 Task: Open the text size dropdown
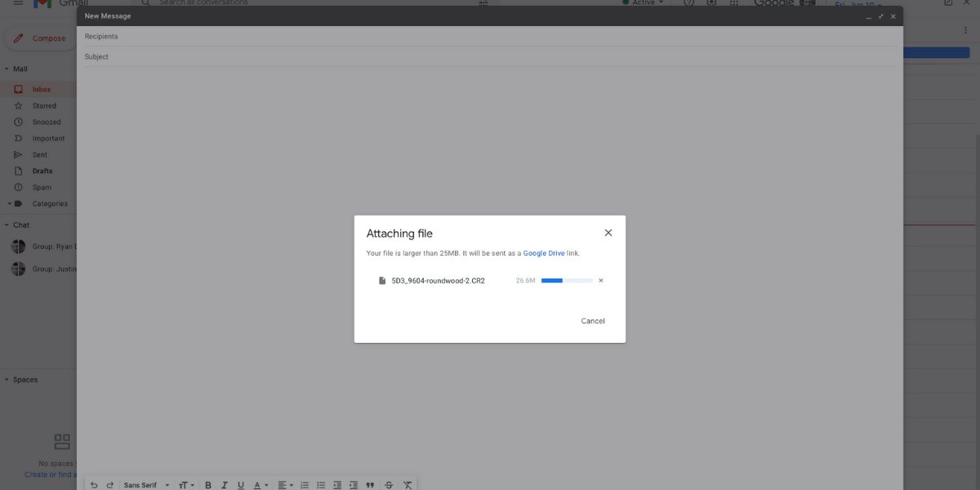point(187,485)
